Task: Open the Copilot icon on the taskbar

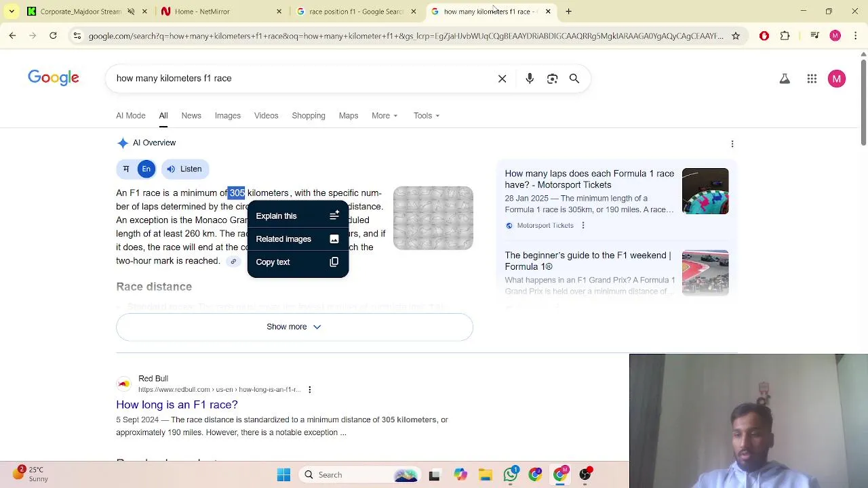Action: [460, 475]
